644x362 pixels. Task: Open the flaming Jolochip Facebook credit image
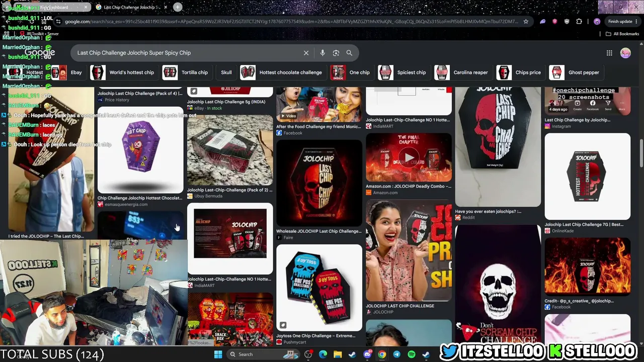(x=587, y=266)
